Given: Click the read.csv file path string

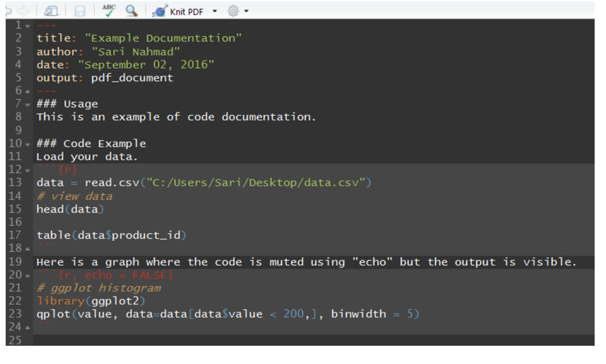Looking at the screenshot, I should (x=255, y=183).
